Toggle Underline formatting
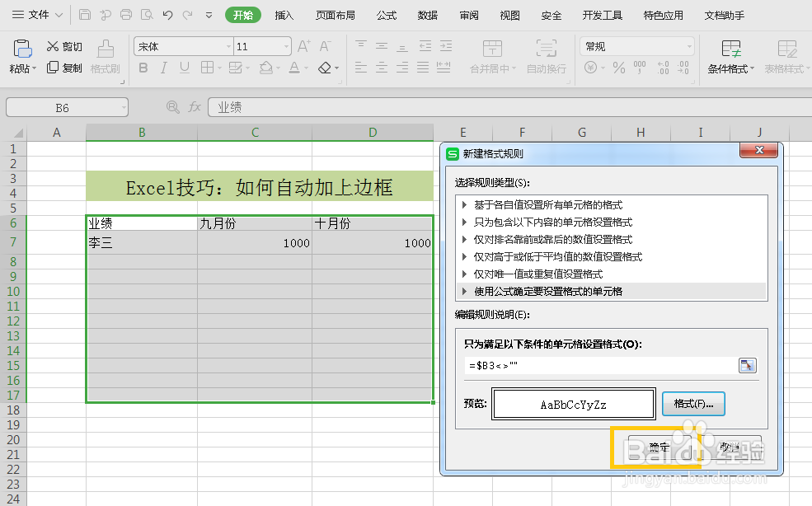 [x=185, y=68]
